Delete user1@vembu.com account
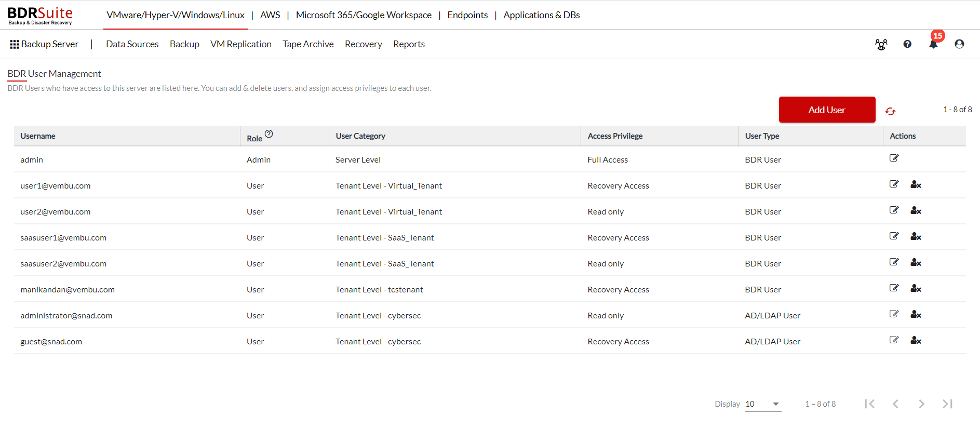Image resolution: width=980 pixels, height=429 pixels. [916, 184]
